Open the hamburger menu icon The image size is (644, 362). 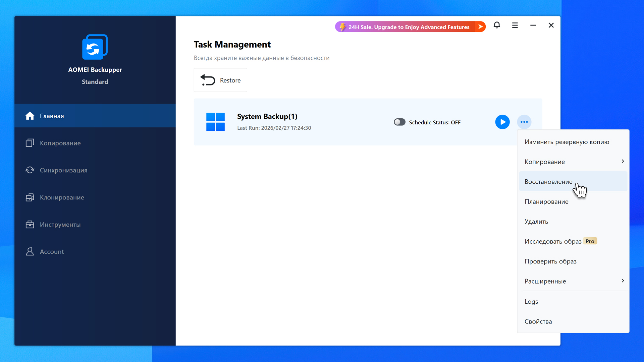pos(515,25)
